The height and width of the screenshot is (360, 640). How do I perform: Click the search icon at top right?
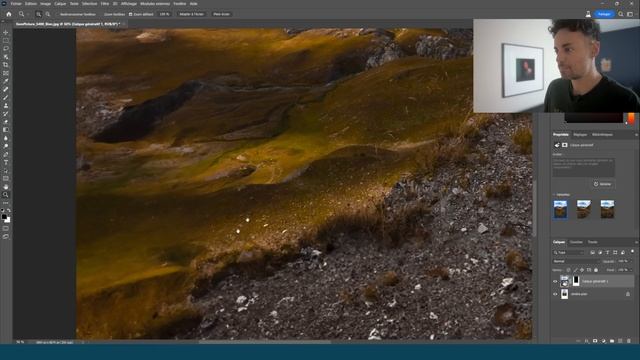(621, 14)
